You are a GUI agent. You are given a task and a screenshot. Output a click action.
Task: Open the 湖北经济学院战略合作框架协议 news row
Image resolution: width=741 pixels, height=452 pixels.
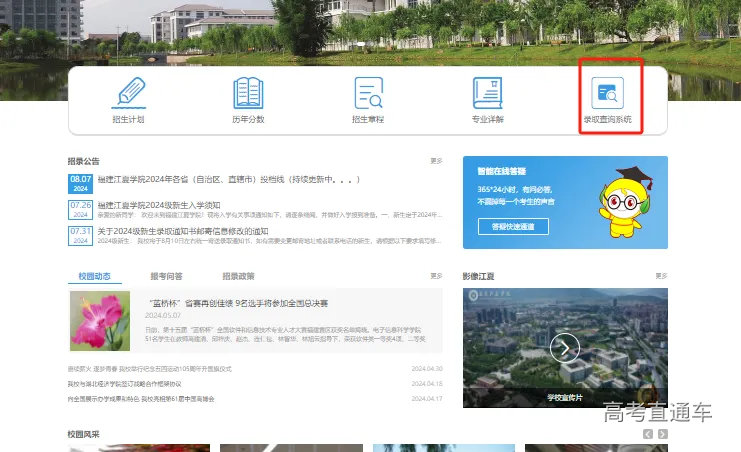click(x=124, y=384)
